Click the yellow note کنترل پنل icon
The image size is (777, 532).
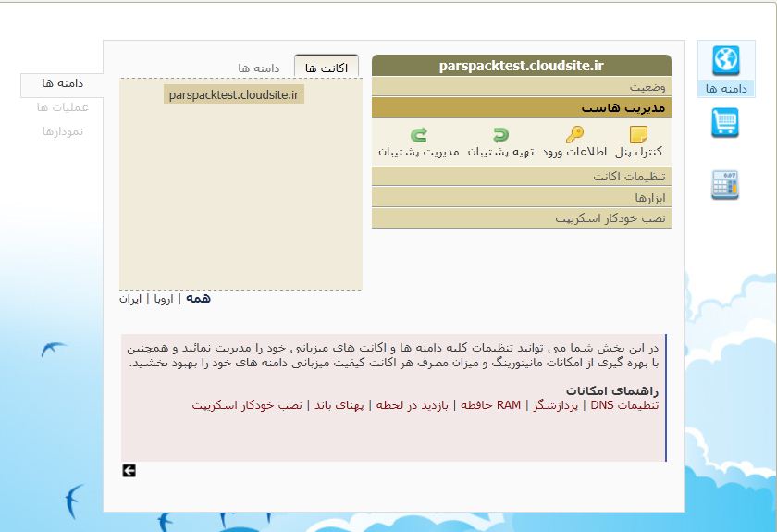[638, 134]
